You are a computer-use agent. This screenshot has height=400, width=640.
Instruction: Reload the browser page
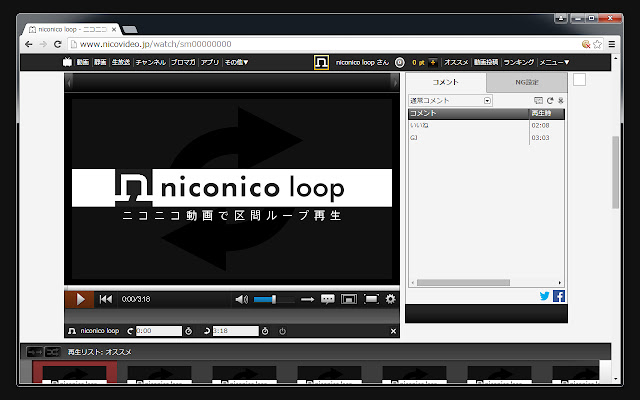click(58, 44)
